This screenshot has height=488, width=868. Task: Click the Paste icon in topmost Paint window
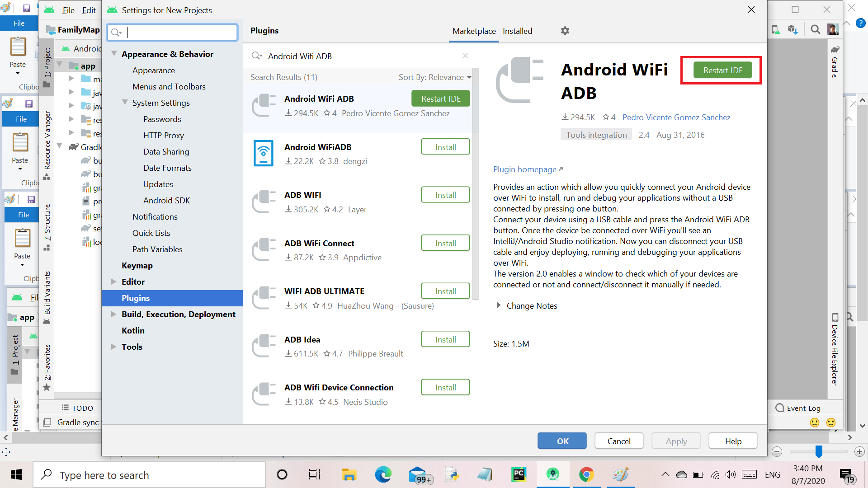point(18,47)
